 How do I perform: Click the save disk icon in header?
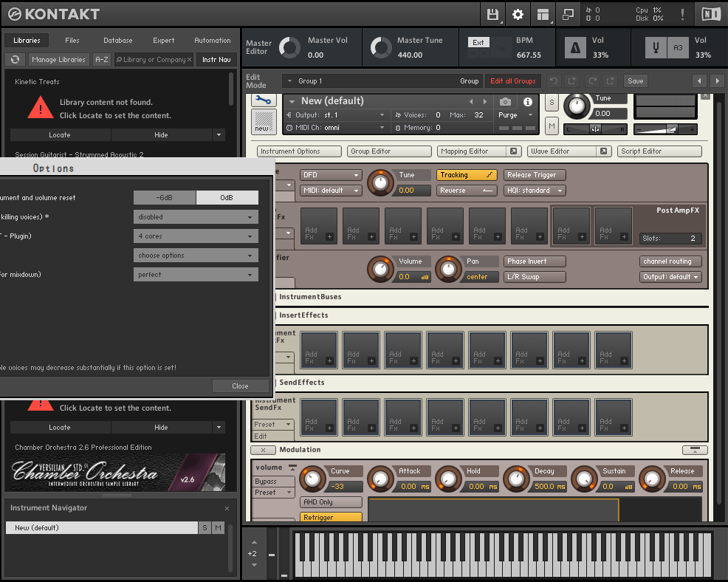(493, 14)
